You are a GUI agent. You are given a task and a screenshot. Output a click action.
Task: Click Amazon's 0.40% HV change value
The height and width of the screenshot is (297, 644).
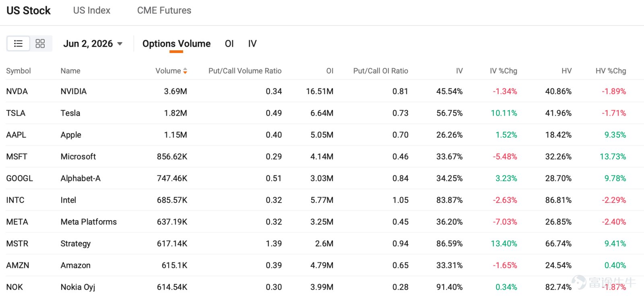pyautogui.click(x=615, y=265)
